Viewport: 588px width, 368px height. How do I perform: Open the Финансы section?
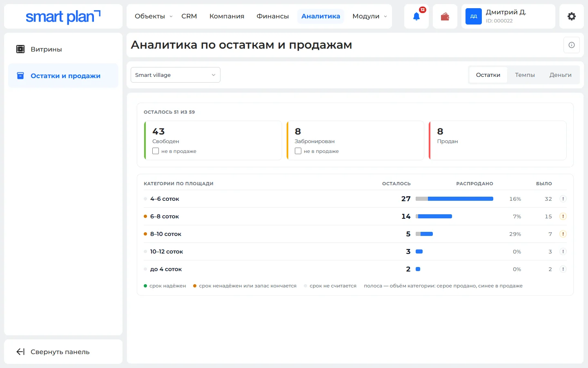coord(273,16)
